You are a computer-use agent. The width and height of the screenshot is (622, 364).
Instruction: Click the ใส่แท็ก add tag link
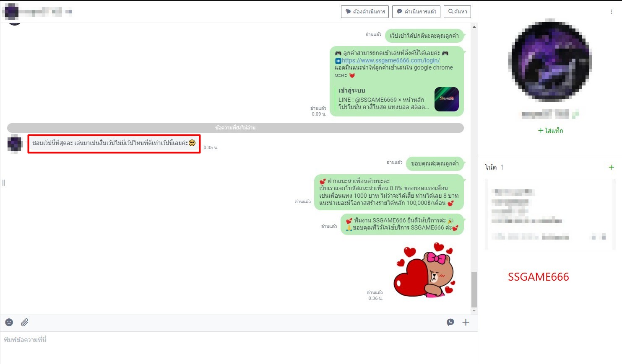tap(550, 131)
